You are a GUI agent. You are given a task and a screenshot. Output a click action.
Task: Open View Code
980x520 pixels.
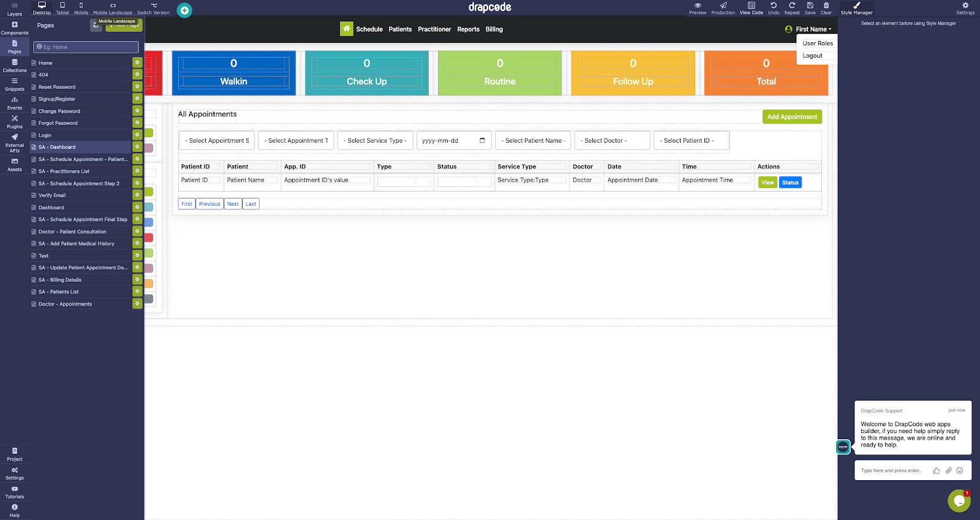click(751, 8)
